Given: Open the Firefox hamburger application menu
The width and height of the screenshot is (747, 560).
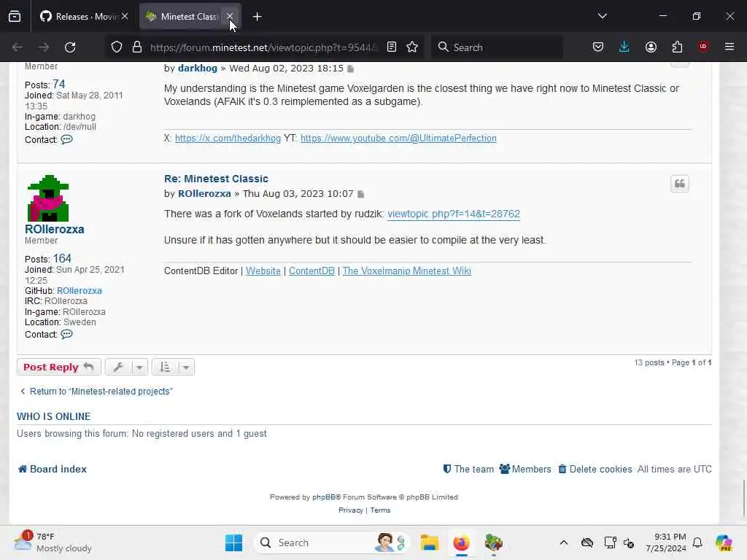Looking at the screenshot, I should [729, 47].
